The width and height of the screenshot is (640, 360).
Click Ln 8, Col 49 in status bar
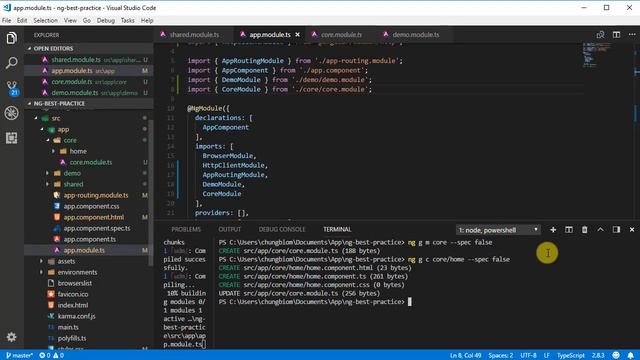point(465,356)
